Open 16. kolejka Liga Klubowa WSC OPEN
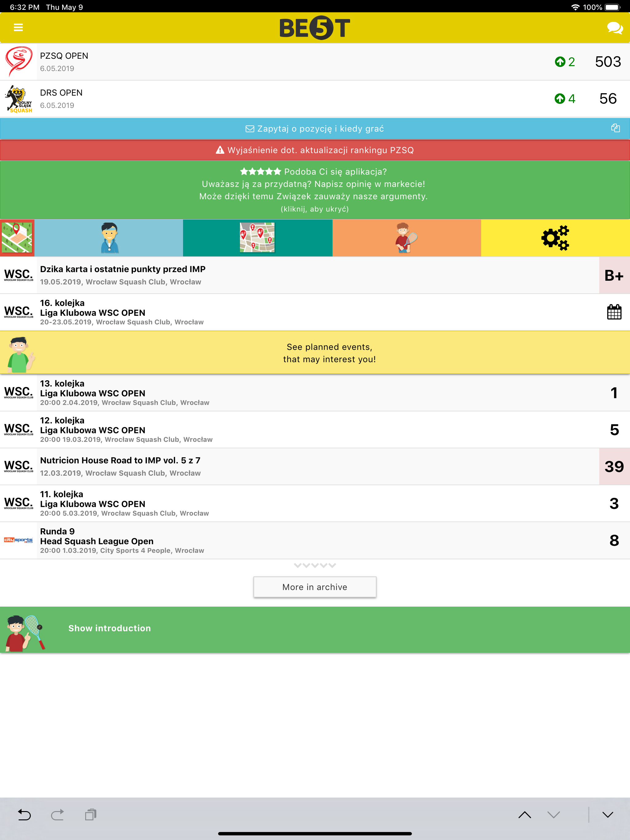This screenshot has width=630, height=840. 315,312
